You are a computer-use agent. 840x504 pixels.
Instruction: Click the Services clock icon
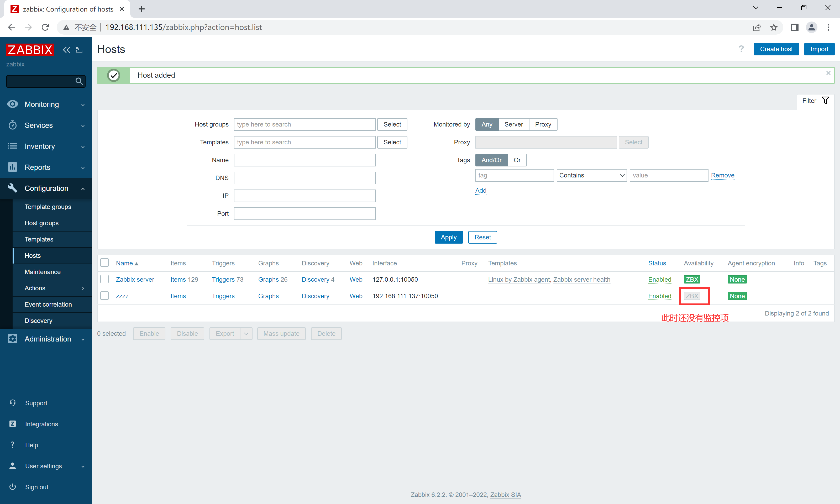[x=13, y=125]
